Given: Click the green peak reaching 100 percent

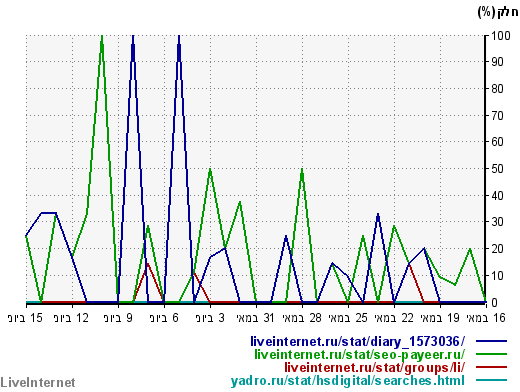Looking at the screenshot, I should click(102, 37).
